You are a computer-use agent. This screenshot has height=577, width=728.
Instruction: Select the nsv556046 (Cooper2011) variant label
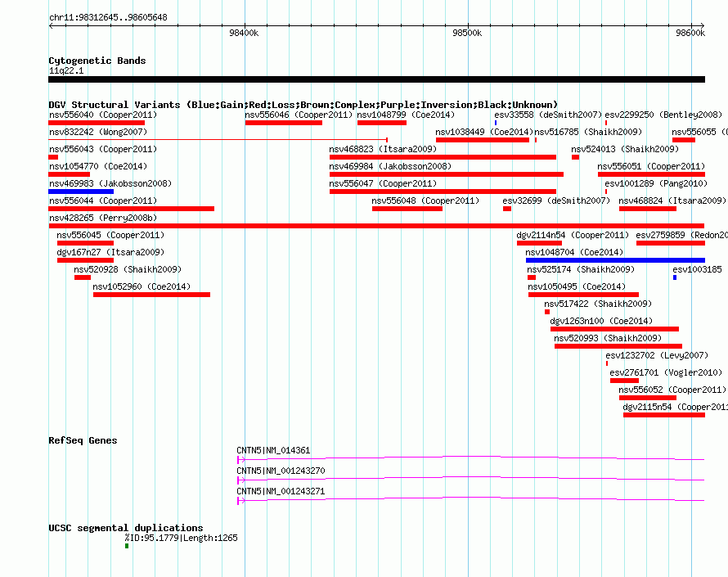point(299,115)
